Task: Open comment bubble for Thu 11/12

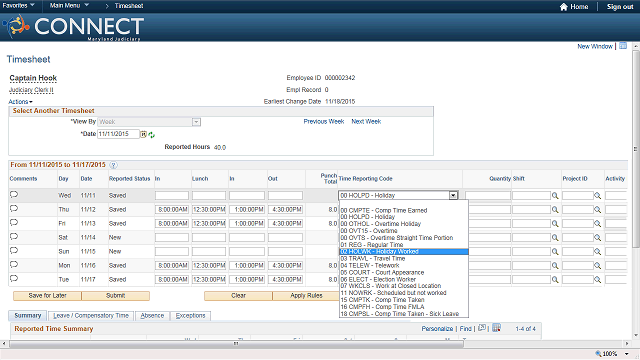Action: (x=14, y=209)
